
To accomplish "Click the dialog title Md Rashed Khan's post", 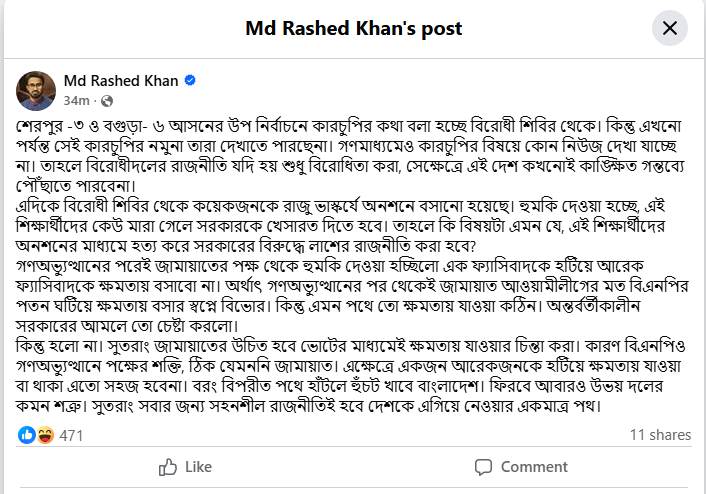I will pyautogui.click(x=352, y=28).
